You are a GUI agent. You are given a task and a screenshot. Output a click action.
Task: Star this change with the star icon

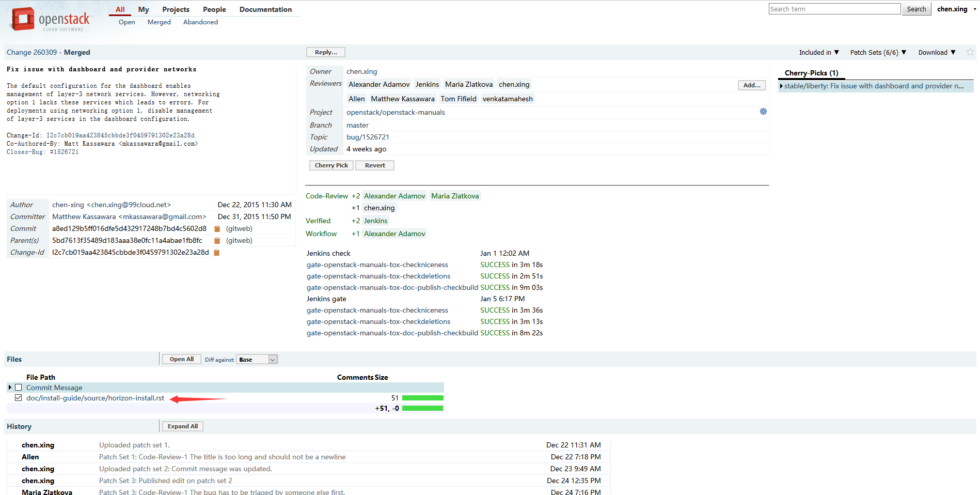[x=970, y=52]
